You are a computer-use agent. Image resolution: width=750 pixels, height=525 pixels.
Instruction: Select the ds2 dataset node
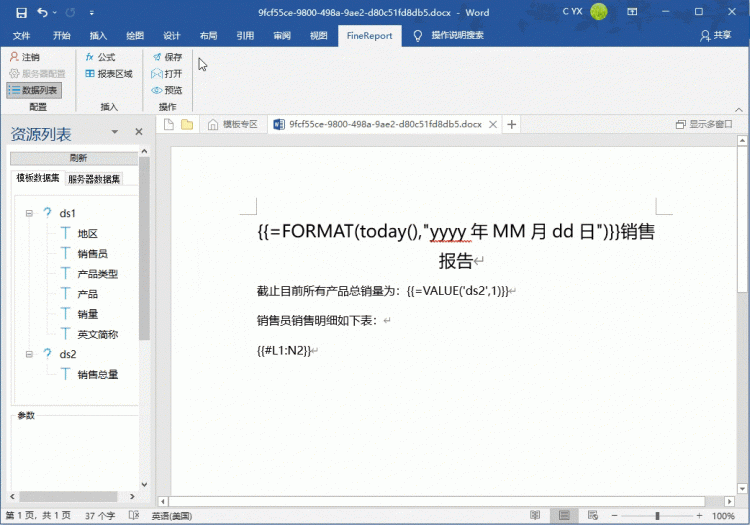point(67,354)
